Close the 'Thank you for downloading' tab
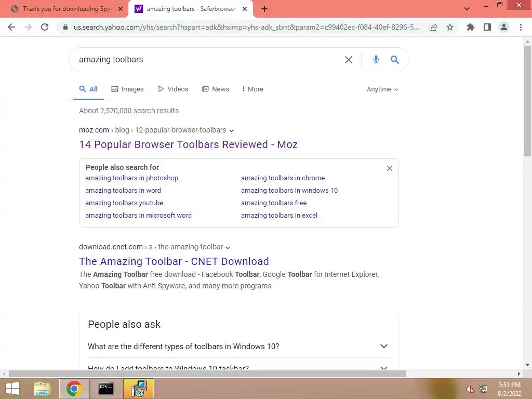The image size is (532, 399). pyautogui.click(x=121, y=9)
